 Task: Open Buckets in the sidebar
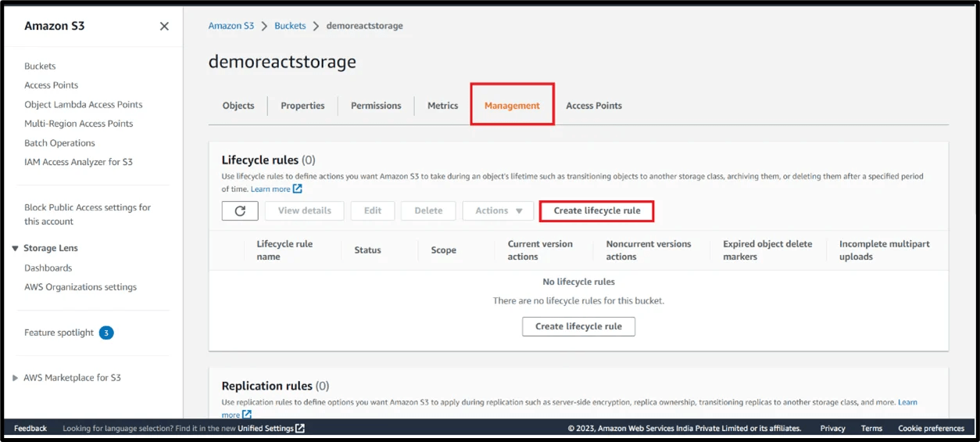click(x=40, y=66)
